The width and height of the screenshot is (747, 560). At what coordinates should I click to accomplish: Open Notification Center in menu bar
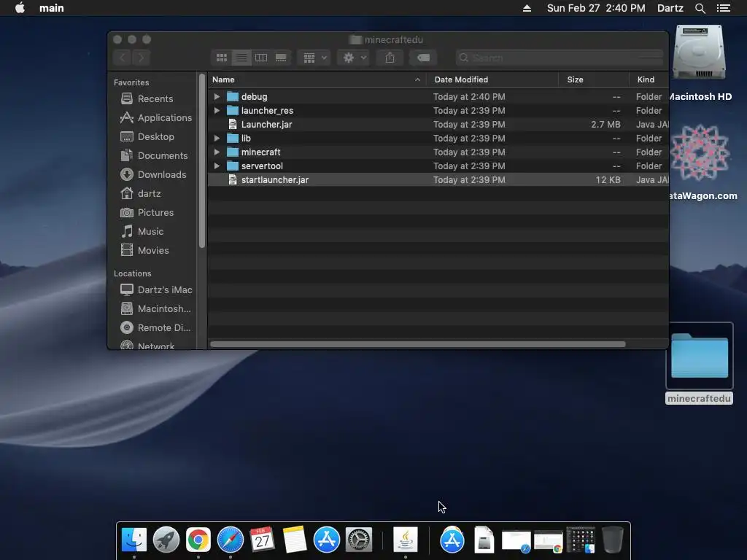pyautogui.click(x=723, y=8)
